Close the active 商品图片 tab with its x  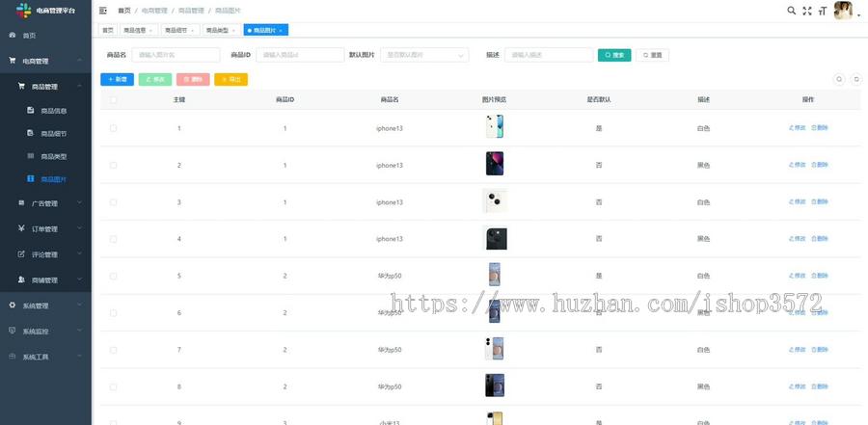click(x=281, y=31)
